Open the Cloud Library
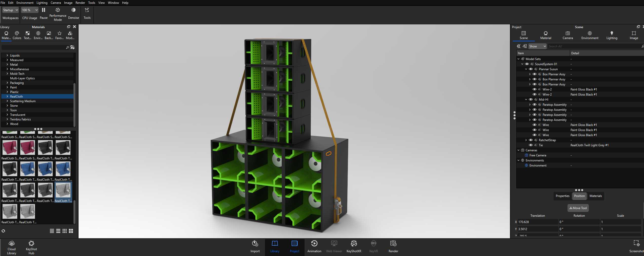The width and height of the screenshot is (644, 256). (12, 247)
